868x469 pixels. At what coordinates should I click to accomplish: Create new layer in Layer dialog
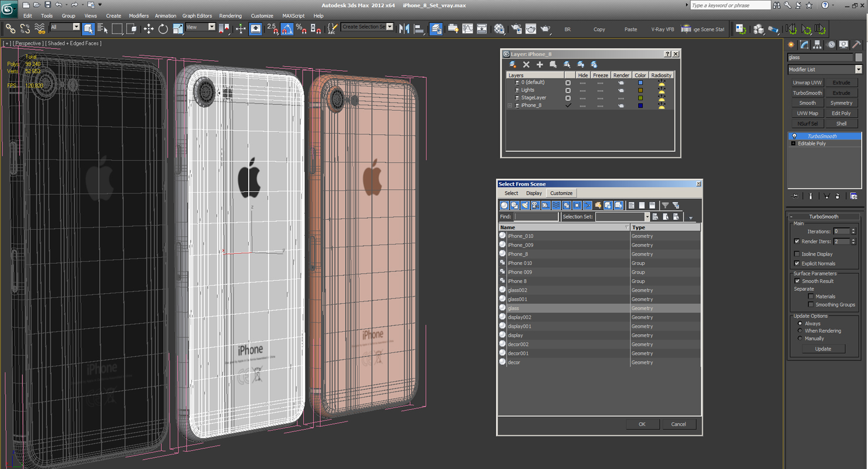(513, 64)
